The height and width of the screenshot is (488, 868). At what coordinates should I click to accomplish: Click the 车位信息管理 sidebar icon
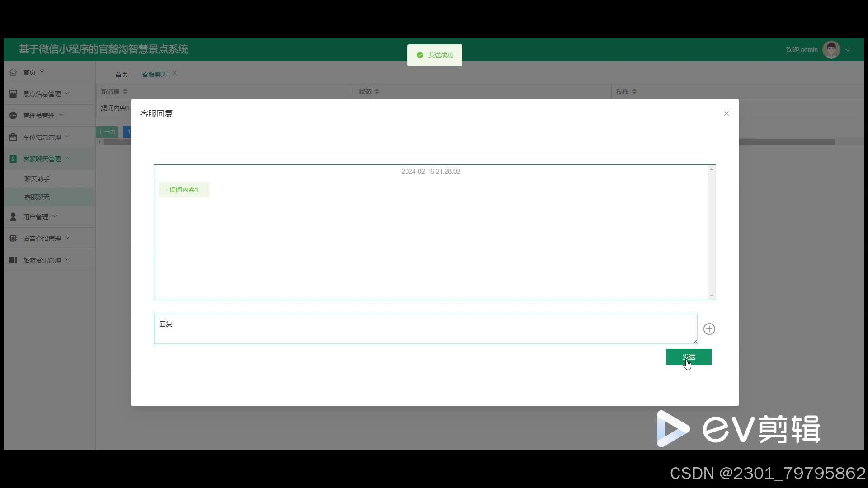[x=13, y=137]
